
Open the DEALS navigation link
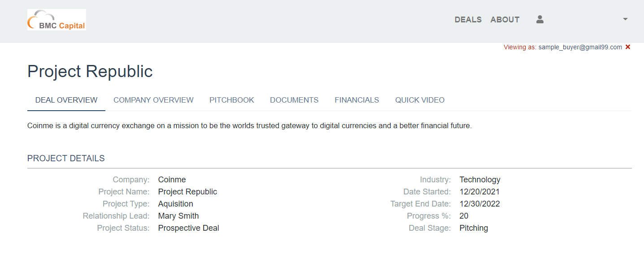click(x=468, y=20)
